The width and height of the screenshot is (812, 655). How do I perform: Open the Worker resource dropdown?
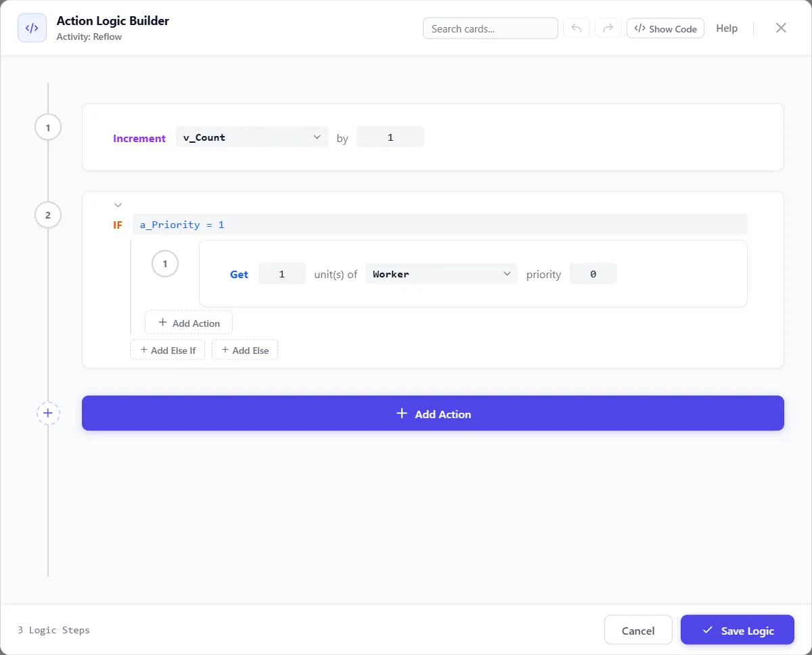click(441, 274)
